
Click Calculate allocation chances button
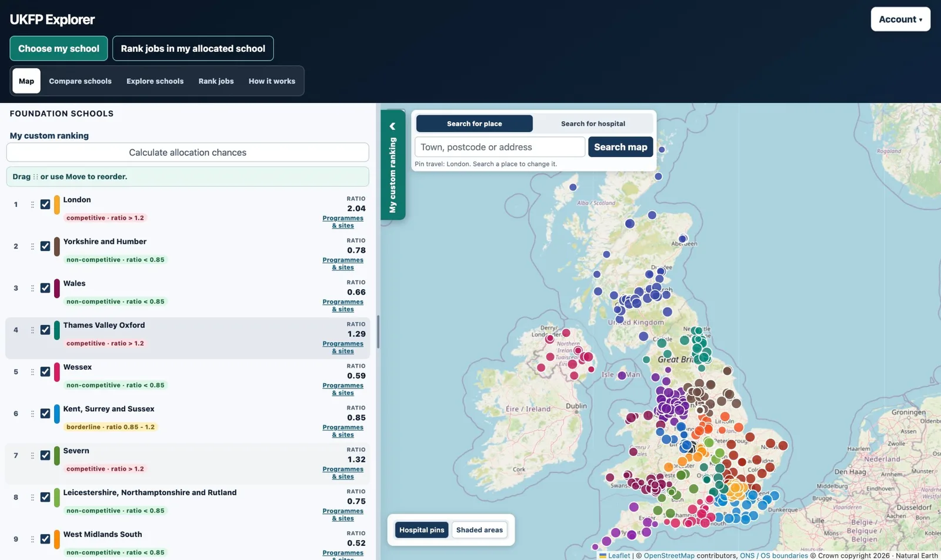188,152
